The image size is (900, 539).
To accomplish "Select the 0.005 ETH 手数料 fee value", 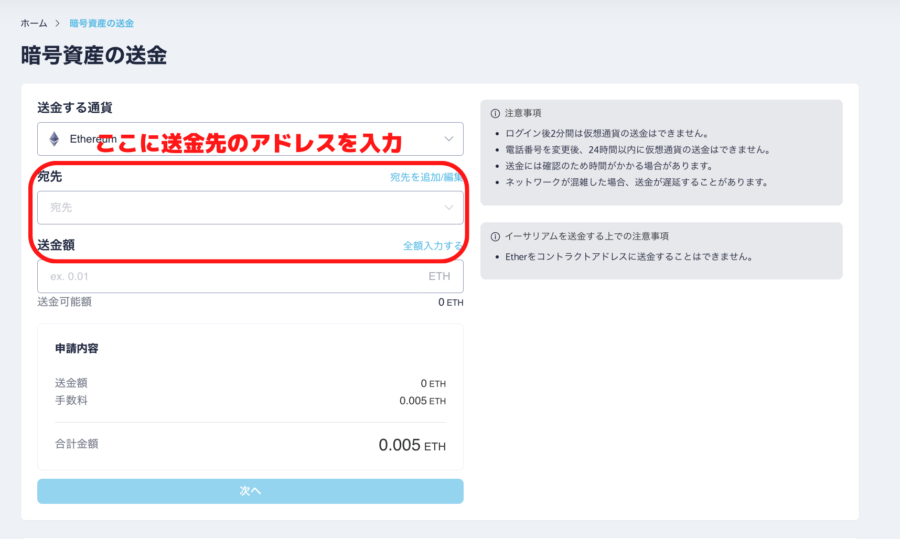I will point(422,401).
